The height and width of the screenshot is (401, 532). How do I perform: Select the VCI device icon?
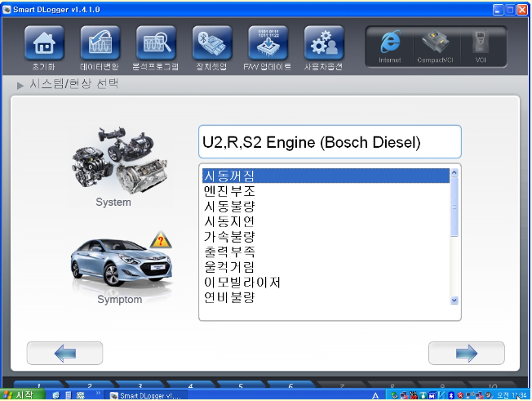pos(481,42)
